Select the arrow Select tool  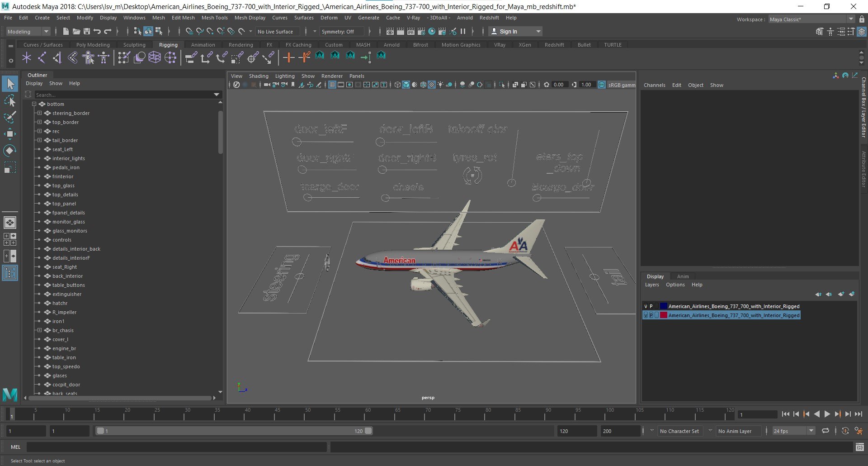pyautogui.click(x=10, y=84)
